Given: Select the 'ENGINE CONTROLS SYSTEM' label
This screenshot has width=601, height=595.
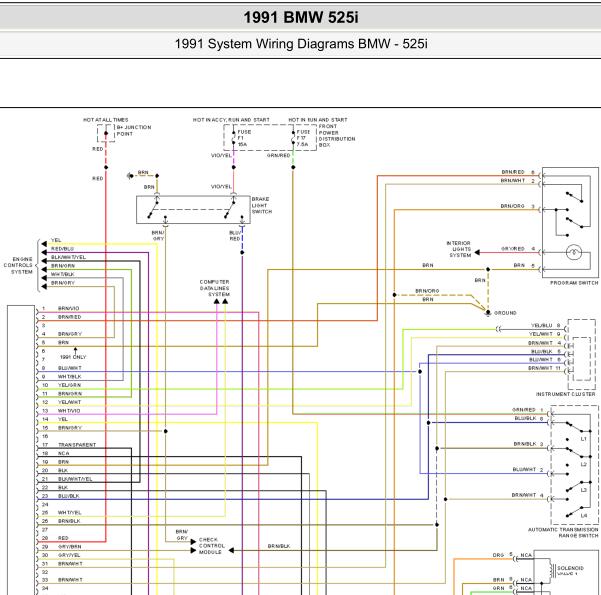Looking at the screenshot, I should [x=18, y=265].
